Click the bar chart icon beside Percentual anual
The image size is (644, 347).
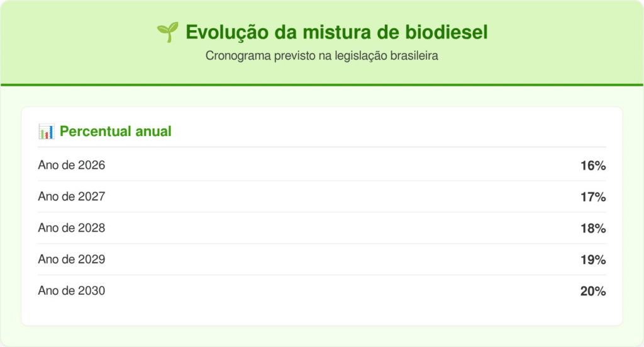[47, 132]
